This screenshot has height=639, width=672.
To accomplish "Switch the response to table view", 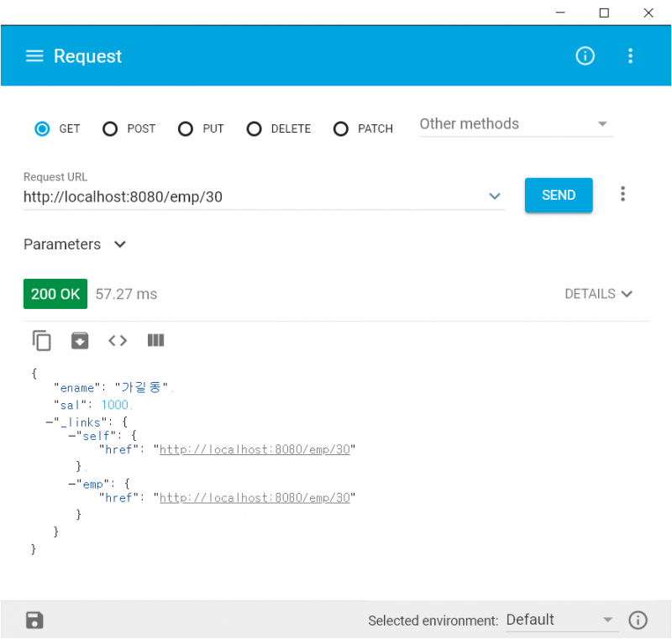I will pyautogui.click(x=155, y=340).
